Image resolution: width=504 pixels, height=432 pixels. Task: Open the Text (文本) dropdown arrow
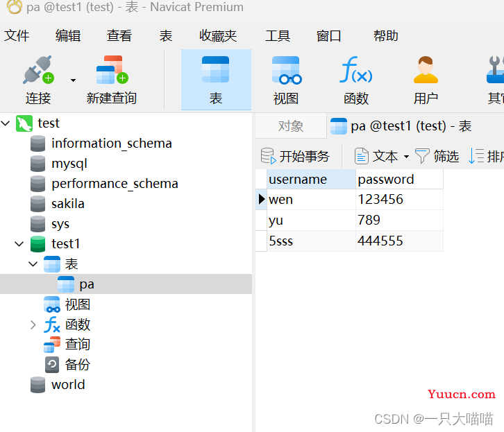(x=406, y=157)
